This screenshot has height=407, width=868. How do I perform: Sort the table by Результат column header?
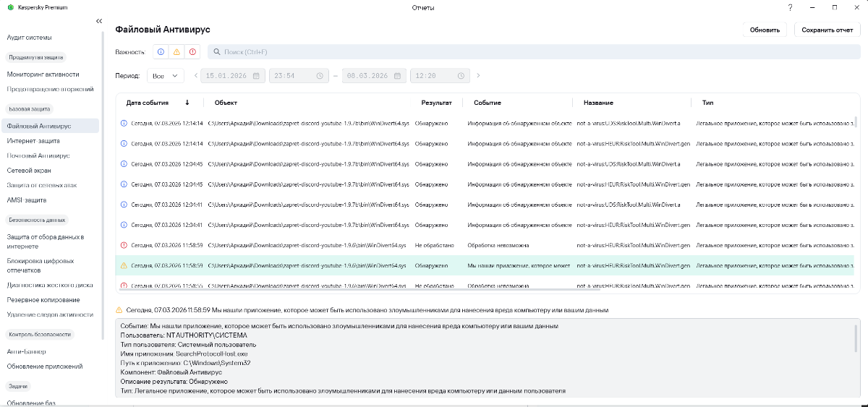tap(436, 103)
